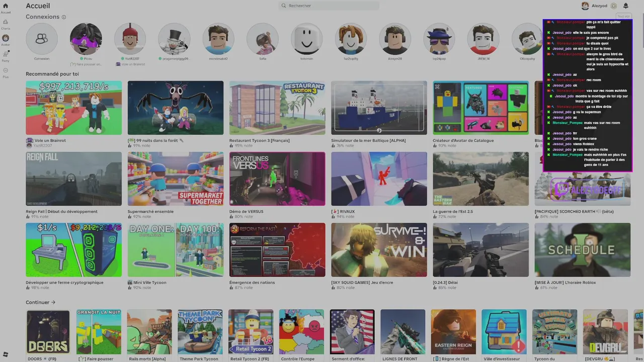This screenshot has height=362, width=644.
Task: Open JREM_14's friend avatar
Action: 484,39
